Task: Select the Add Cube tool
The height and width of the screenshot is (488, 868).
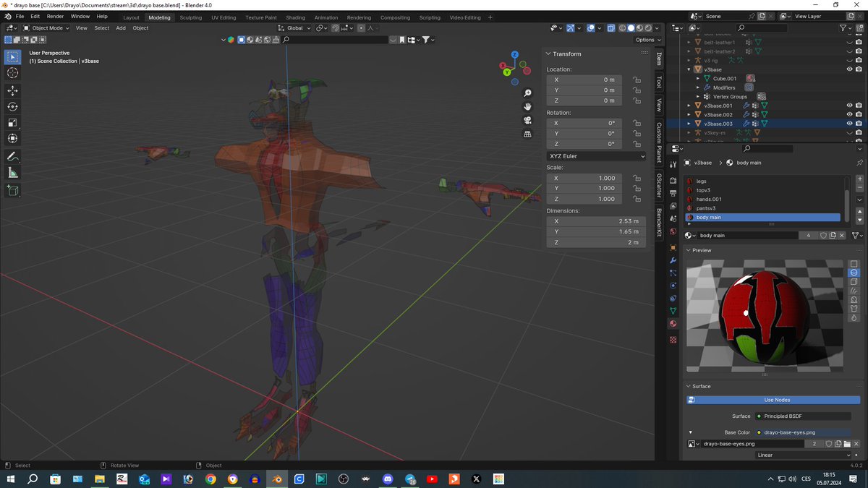Action: tap(12, 190)
